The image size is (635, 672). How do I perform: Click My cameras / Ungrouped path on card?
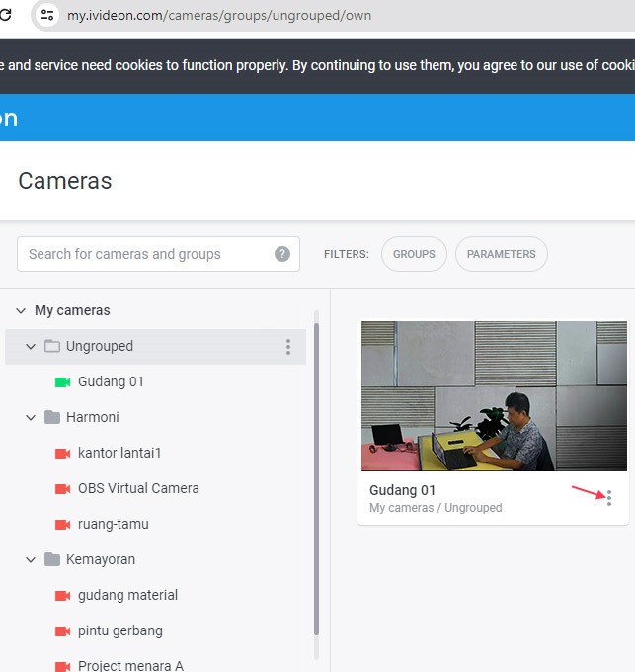click(x=436, y=508)
